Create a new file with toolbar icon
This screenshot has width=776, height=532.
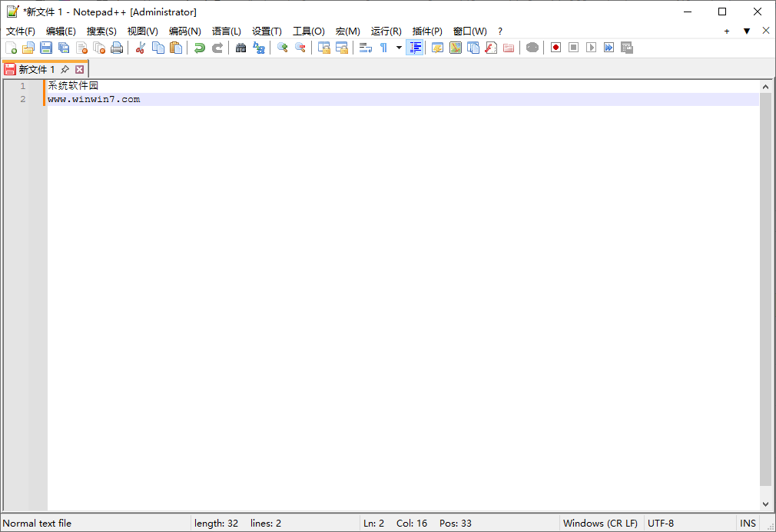(11, 48)
